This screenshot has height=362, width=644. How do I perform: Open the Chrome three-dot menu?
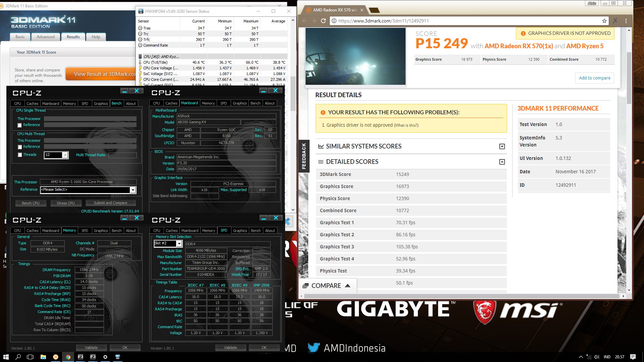[626, 21]
